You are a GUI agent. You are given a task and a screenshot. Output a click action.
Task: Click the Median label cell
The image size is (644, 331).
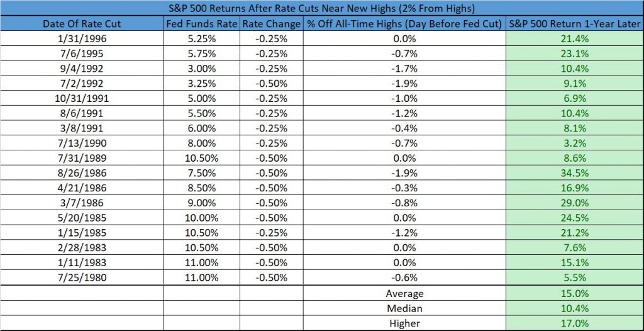coord(404,308)
